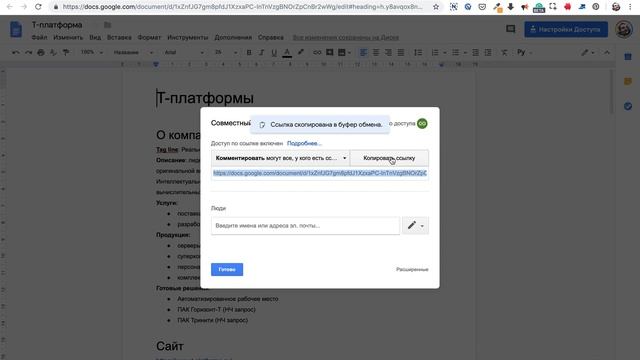Click the clear formatting icon
This screenshot has width=640, height=360.
pos(504,52)
